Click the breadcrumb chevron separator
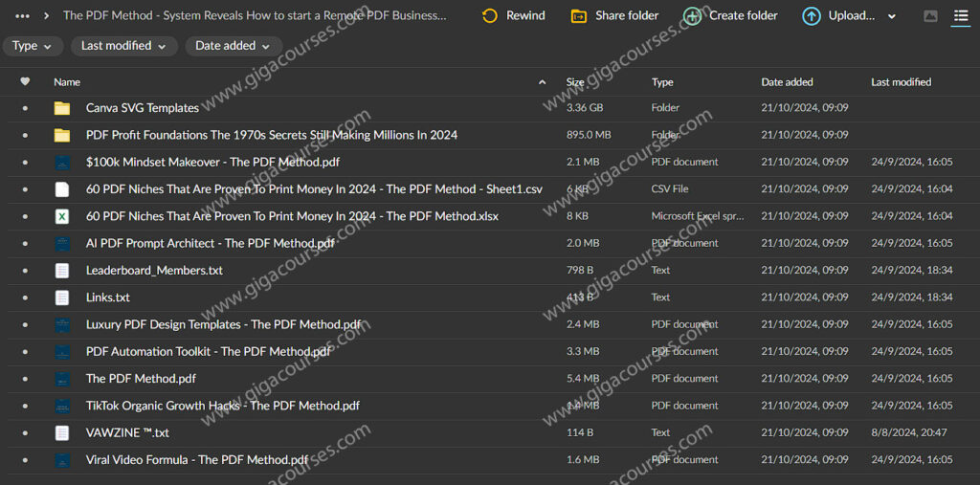 (47, 15)
